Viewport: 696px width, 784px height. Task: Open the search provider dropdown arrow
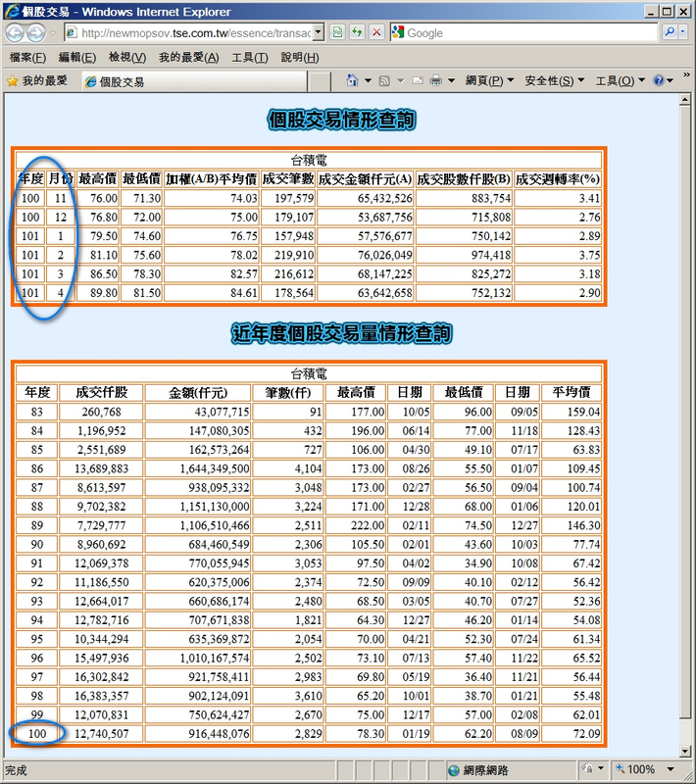[x=682, y=32]
